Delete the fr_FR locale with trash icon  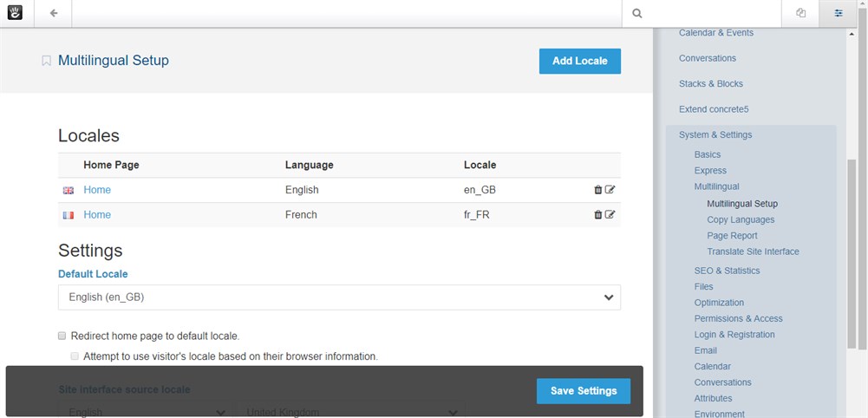pyautogui.click(x=597, y=215)
